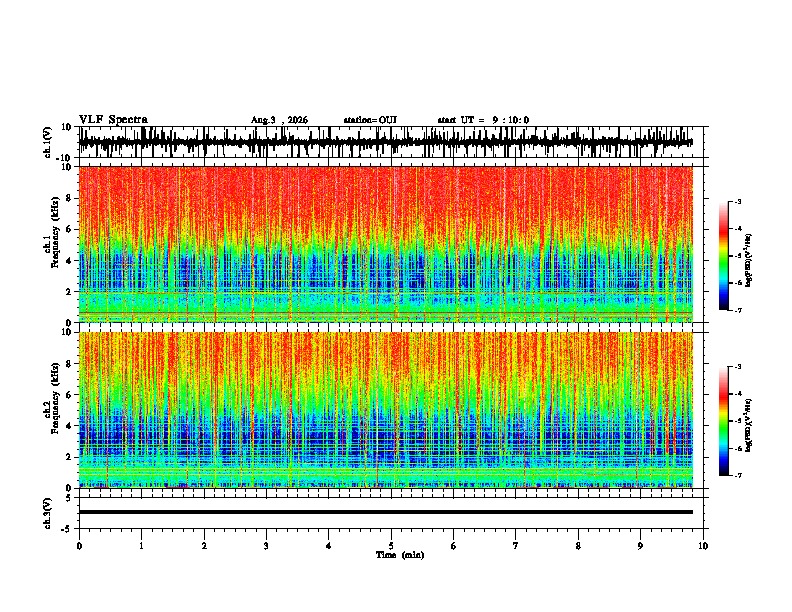Viewport: 792px width, 612px height.
Task: Click the "5" tick on ch.3 voltage axis
Action: coord(69,498)
